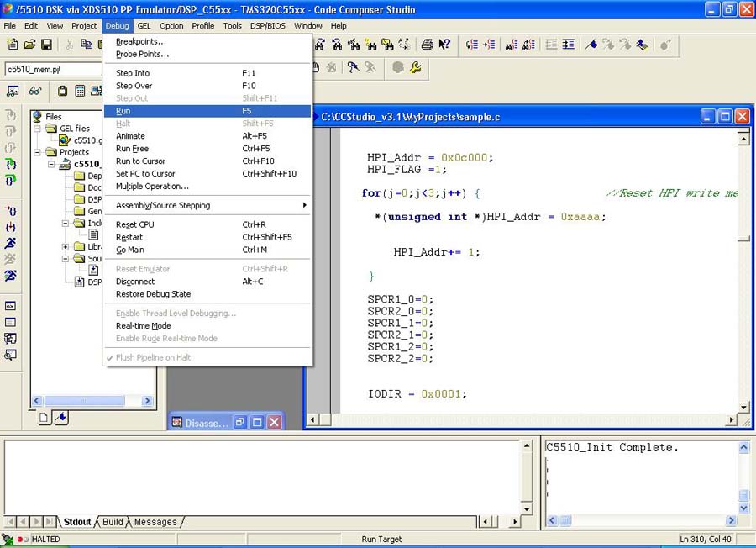756x548 pixels.
Task: Click the GEL output pane horizontal scrollbar thumb
Action: tap(565, 520)
